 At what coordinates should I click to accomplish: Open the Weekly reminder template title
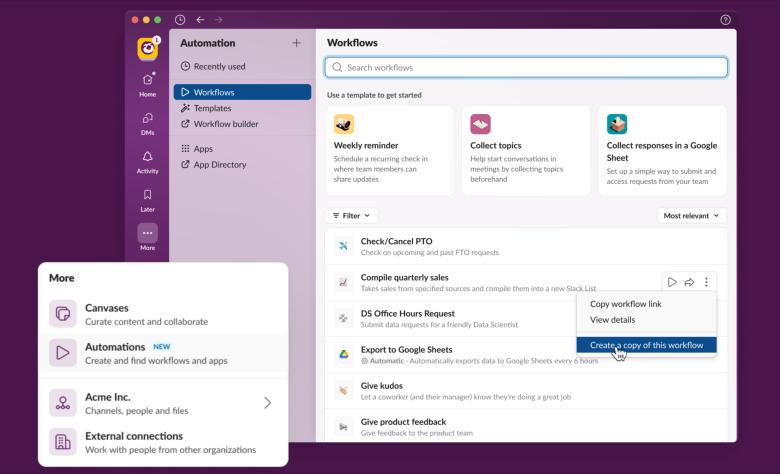point(366,145)
